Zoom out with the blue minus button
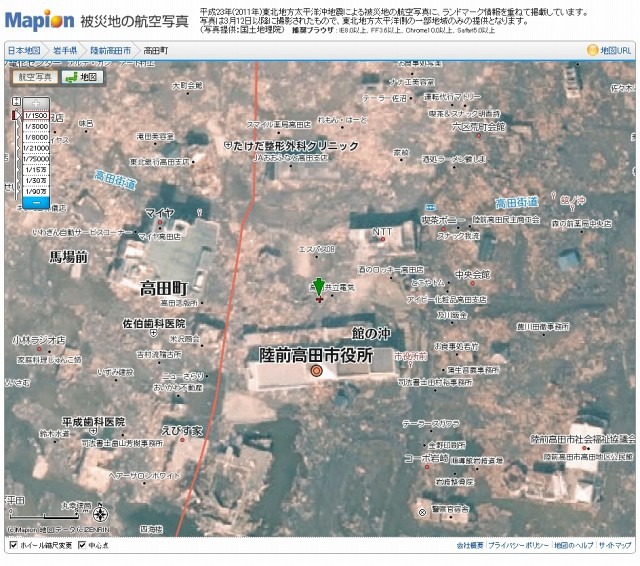640x566 pixels. click(x=36, y=202)
